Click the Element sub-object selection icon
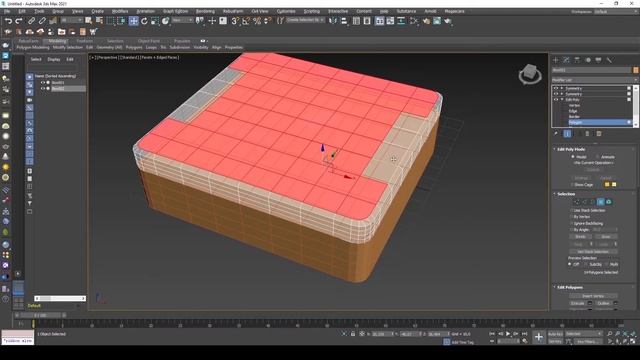This screenshot has width=640, height=360. (x=609, y=202)
